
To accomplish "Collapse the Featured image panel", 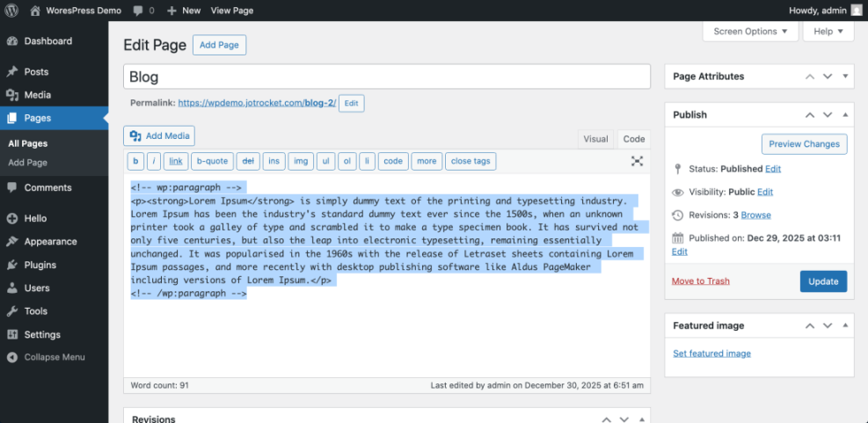I will [845, 325].
